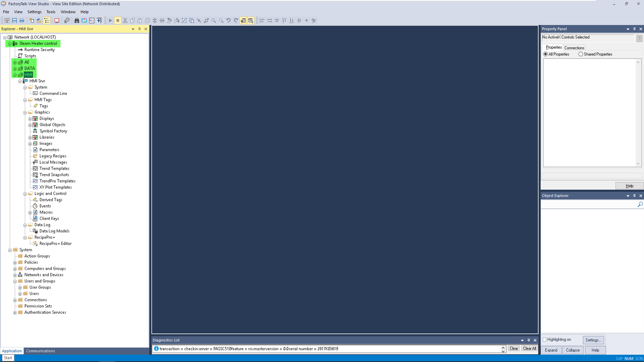Click the Collapse button in Object Explorer
The width and height of the screenshot is (644, 362).
pyautogui.click(x=573, y=350)
